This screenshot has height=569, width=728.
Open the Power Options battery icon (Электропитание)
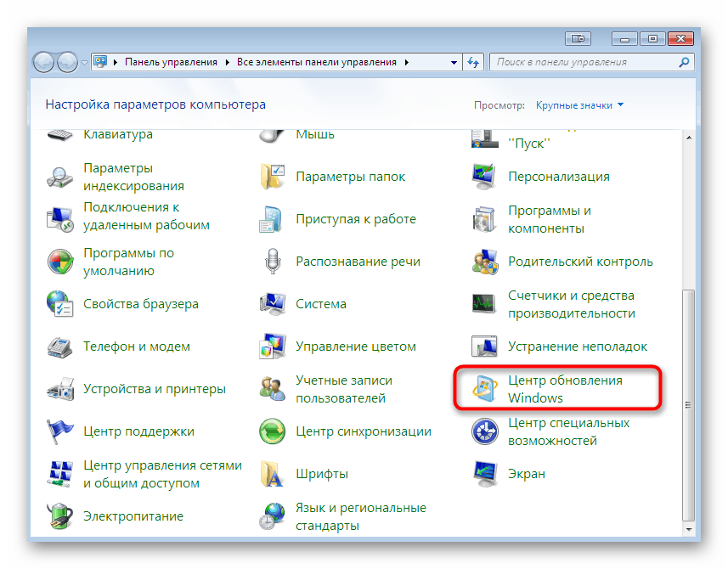pos(60,516)
